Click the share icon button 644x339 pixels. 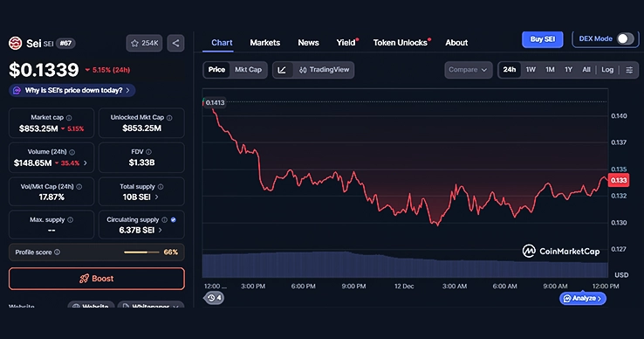point(175,43)
